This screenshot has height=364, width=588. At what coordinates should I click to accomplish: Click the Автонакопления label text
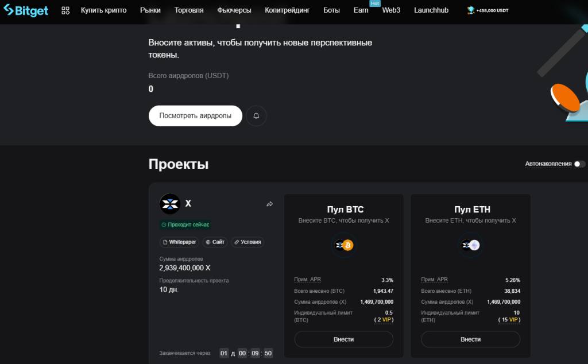pos(548,164)
